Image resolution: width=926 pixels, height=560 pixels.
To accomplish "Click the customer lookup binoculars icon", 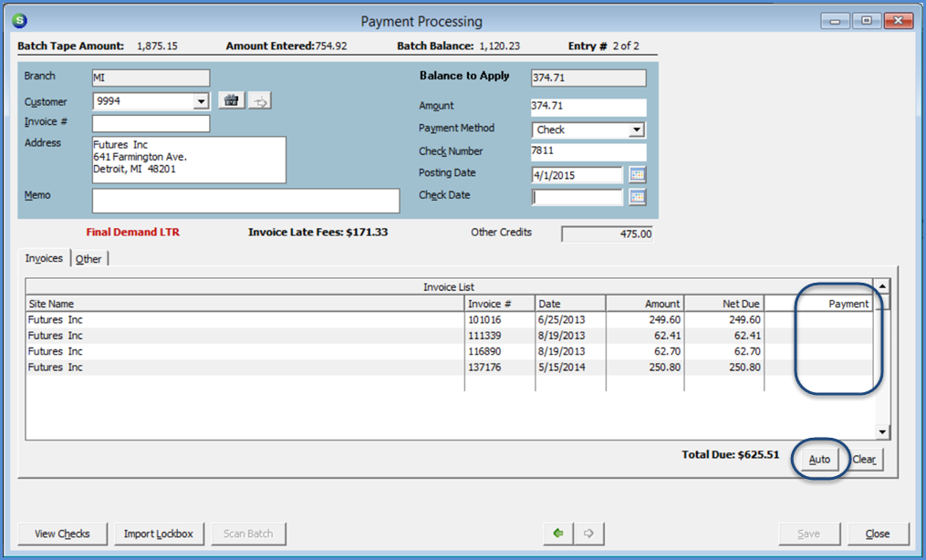I will (x=232, y=101).
